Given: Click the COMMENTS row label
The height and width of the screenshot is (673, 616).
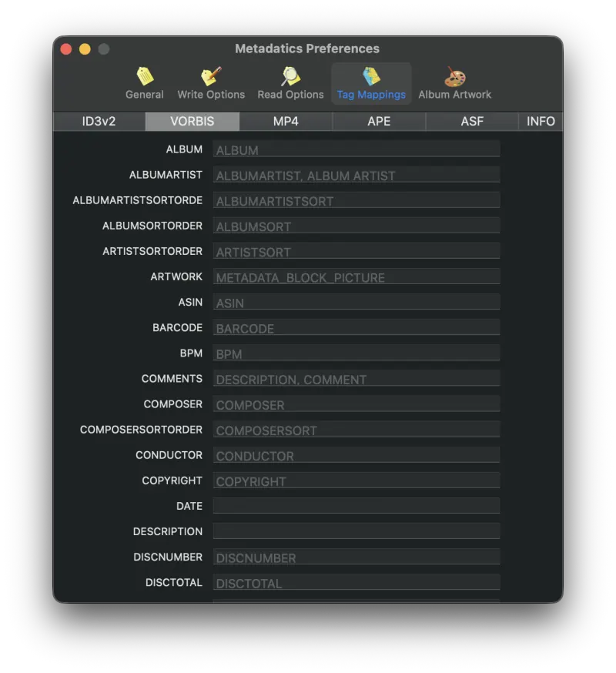Looking at the screenshot, I should click(172, 379).
